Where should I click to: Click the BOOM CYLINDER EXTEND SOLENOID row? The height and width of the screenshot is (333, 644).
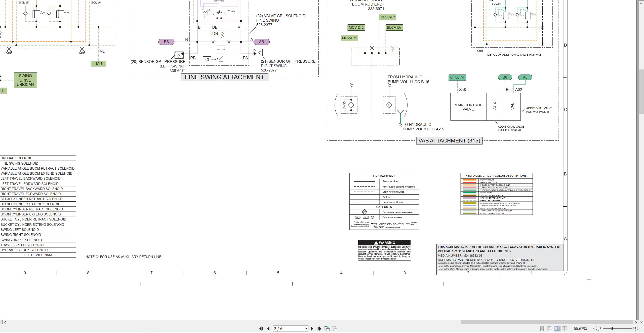click(38, 214)
